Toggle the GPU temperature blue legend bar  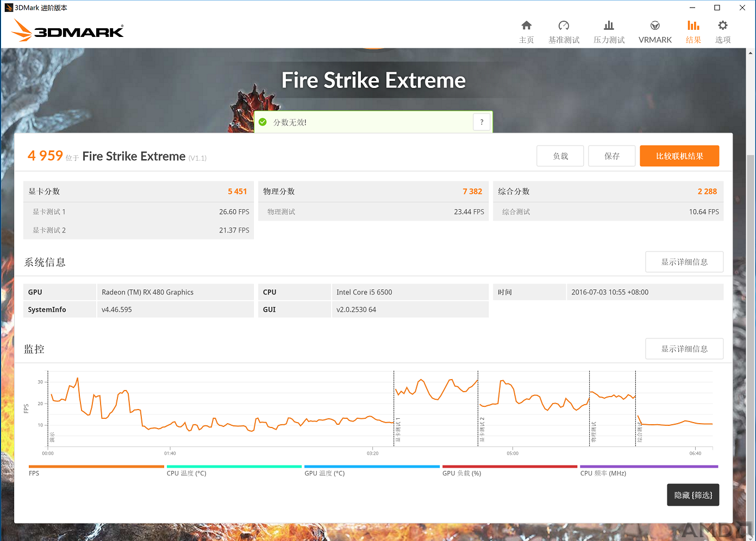[x=372, y=467]
